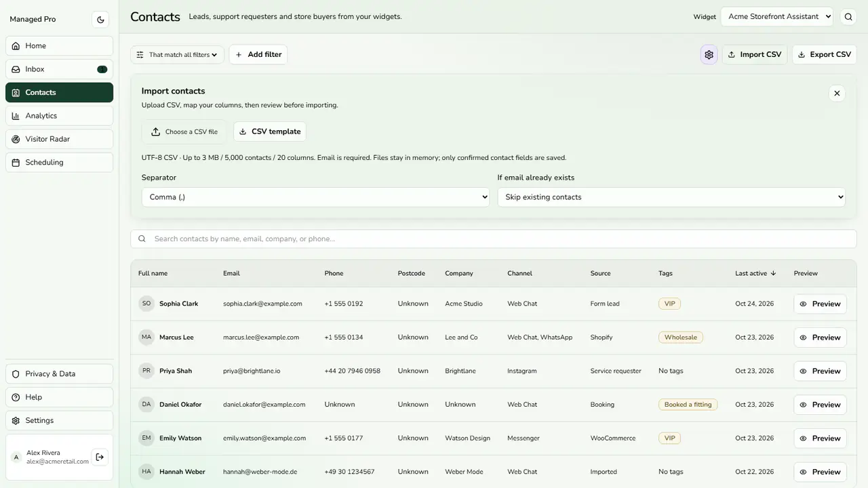Preview Priya Shah's contact
The height and width of the screenshot is (488, 868).
coord(820,371)
